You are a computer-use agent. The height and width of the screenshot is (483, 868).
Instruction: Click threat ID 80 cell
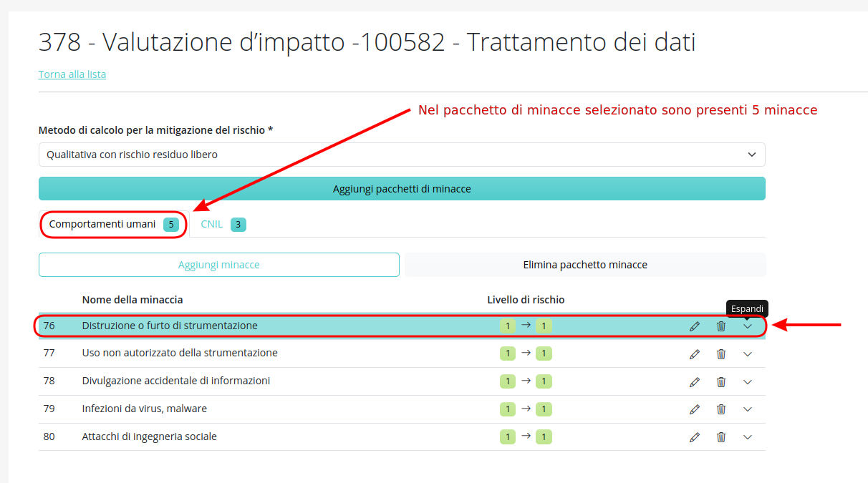[49, 436]
